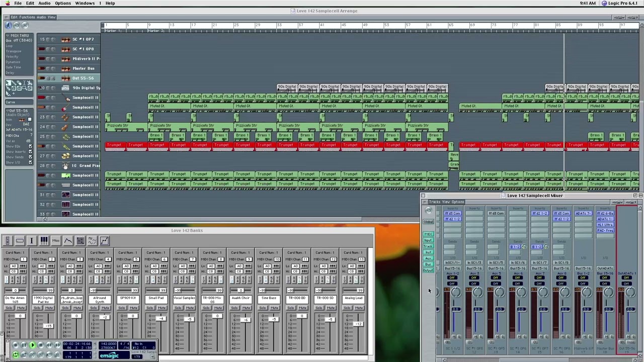Click the SP909 Kit instrument name field

128,300
